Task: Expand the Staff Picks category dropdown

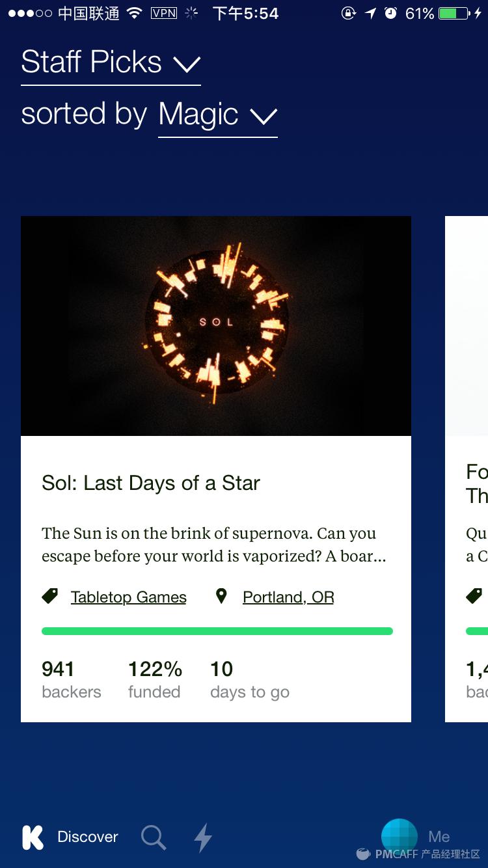Action: tap(111, 63)
